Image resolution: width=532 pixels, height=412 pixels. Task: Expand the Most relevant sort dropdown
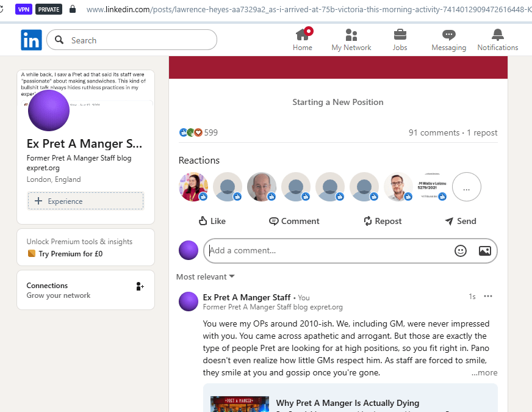[206, 276]
